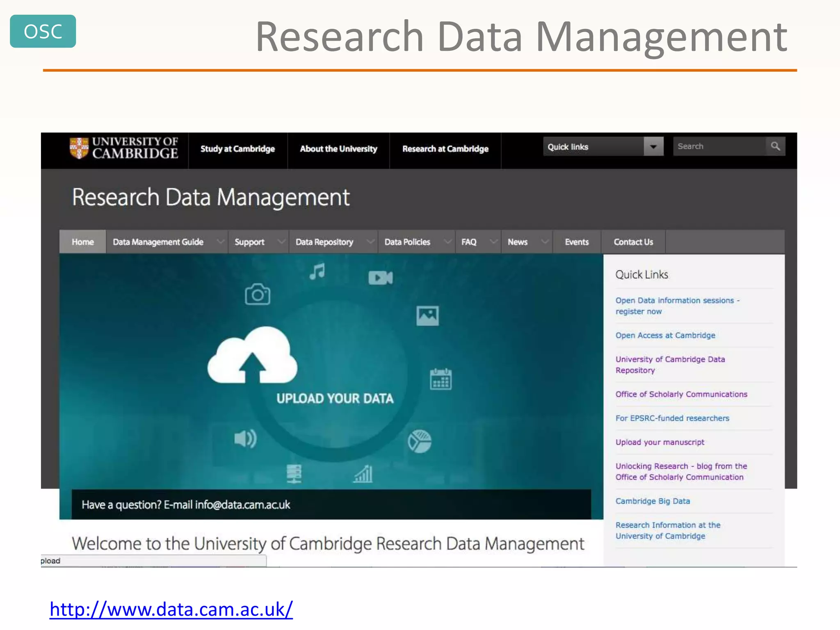This screenshot has width=840, height=630.
Task: Click into the Search input field
Action: click(x=719, y=146)
